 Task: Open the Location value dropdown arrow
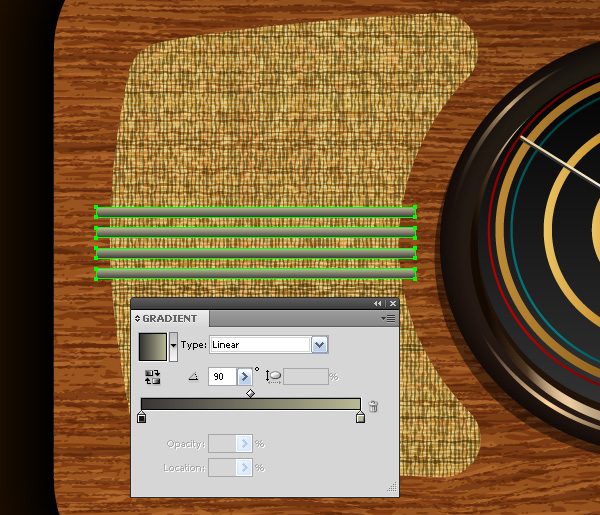[244, 468]
